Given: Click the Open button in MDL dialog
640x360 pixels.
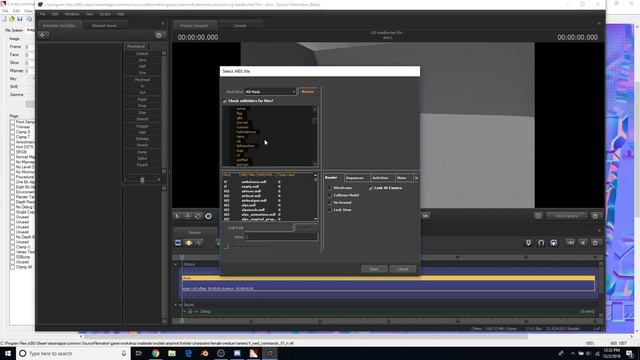Looking at the screenshot, I should [x=374, y=269].
